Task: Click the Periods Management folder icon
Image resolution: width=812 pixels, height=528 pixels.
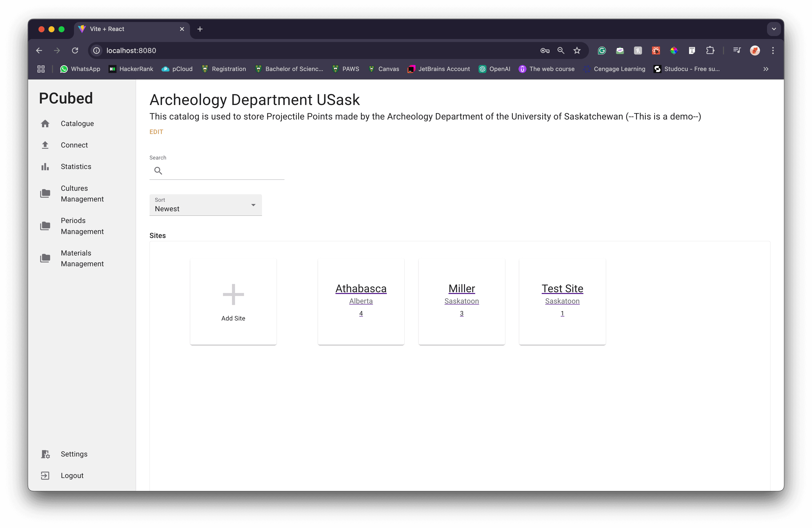Action: [45, 226]
